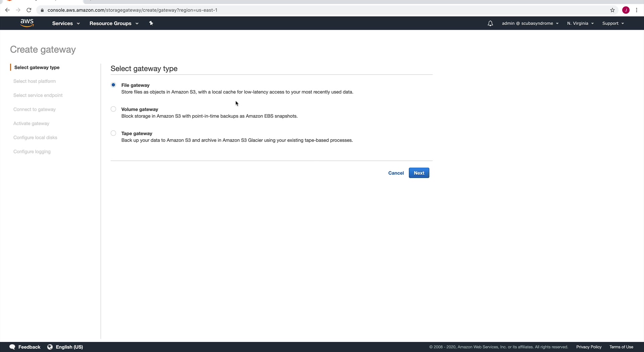This screenshot has height=352, width=644.
Task: Click the Volume gateway description text
Action: click(210, 116)
